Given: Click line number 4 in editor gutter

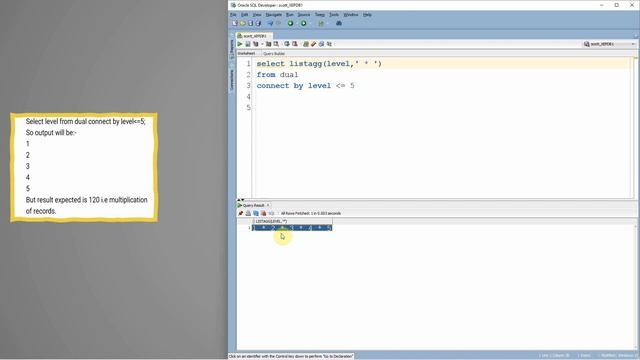Looking at the screenshot, I should coord(248,97).
